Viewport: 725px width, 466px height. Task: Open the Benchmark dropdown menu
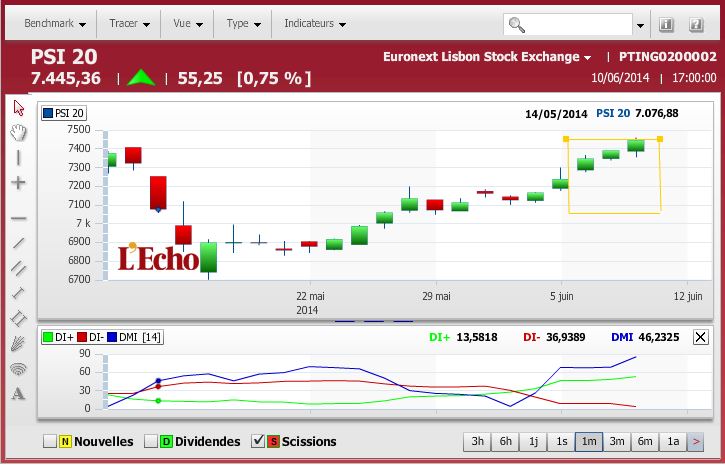(55, 24)
